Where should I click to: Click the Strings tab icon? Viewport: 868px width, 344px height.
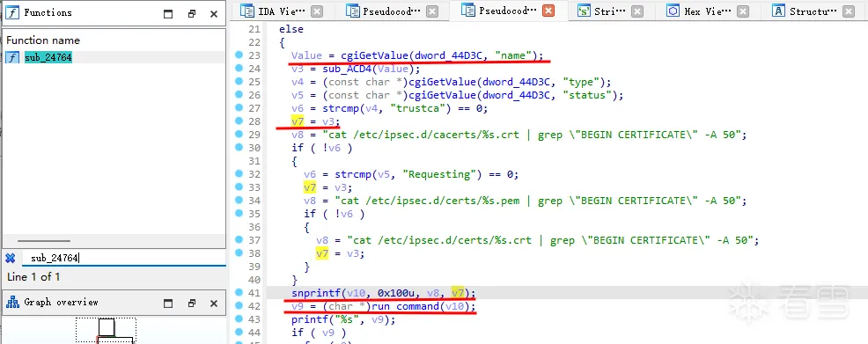pyautogui.click(x=584, y=11)
